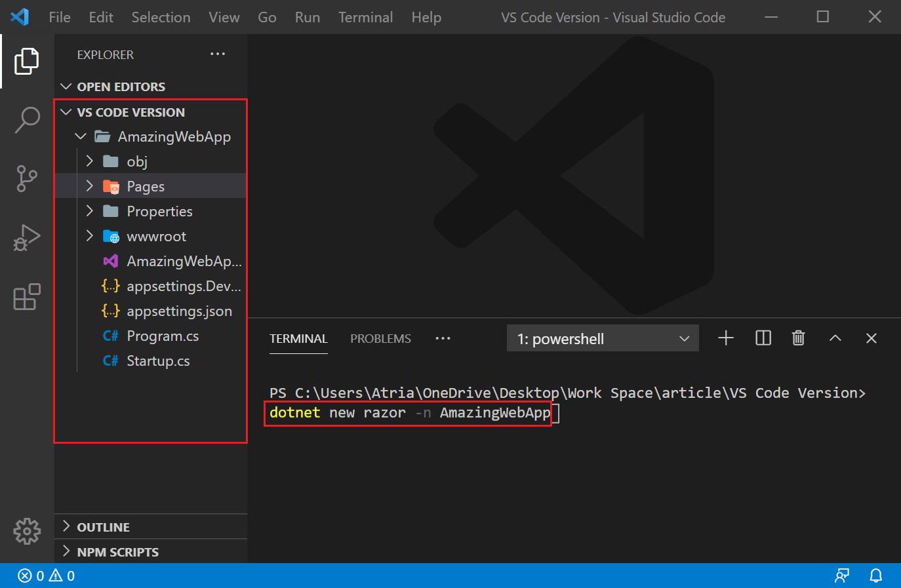Expand the Pages folder chevron
Viewport: 901px width, 588px height.
click(90, 186)
